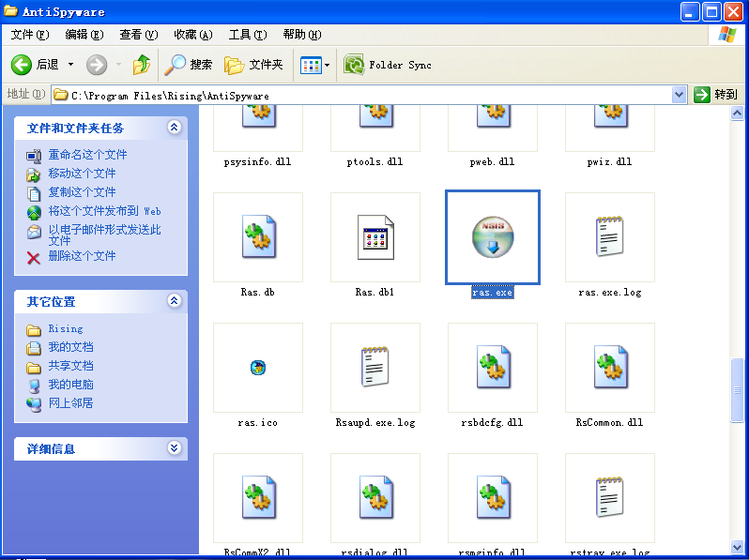Select the ras.exe NSIS installer icon

click(x=493, y=236)
